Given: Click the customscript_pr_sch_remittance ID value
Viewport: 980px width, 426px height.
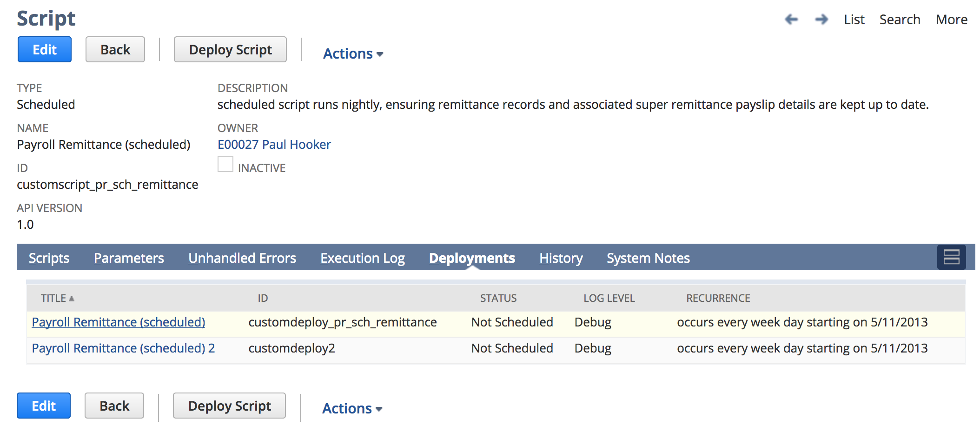Looking at the screenshot, I should [x=107, y=185].
